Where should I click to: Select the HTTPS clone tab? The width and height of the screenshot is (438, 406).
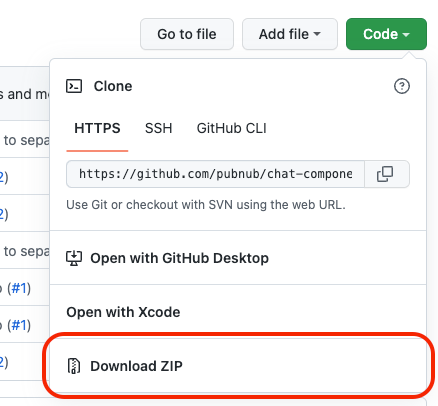coord(97,128)
